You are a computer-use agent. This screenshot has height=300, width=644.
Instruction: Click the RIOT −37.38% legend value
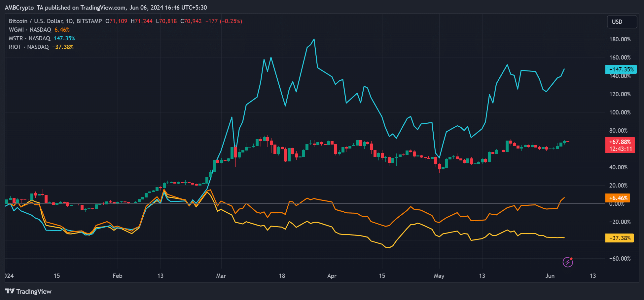coord(63,47)
